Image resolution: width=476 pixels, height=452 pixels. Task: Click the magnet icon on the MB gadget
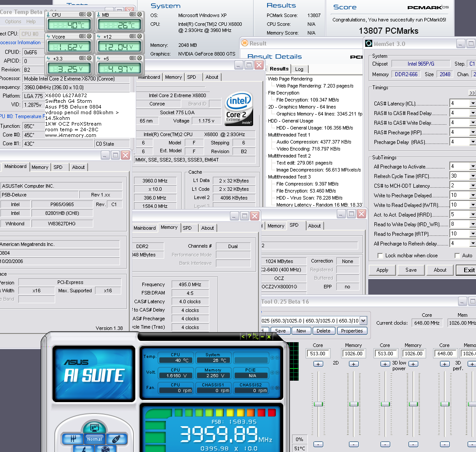133,14
